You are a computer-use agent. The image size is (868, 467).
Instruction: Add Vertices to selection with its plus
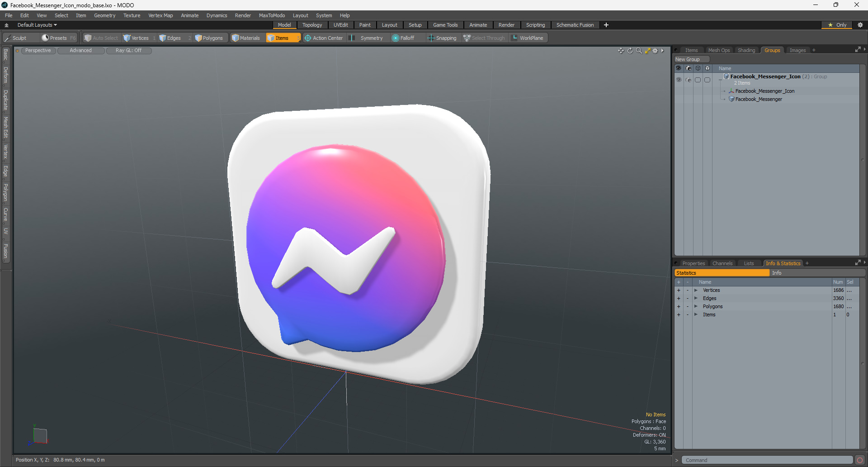click(679, 290)
